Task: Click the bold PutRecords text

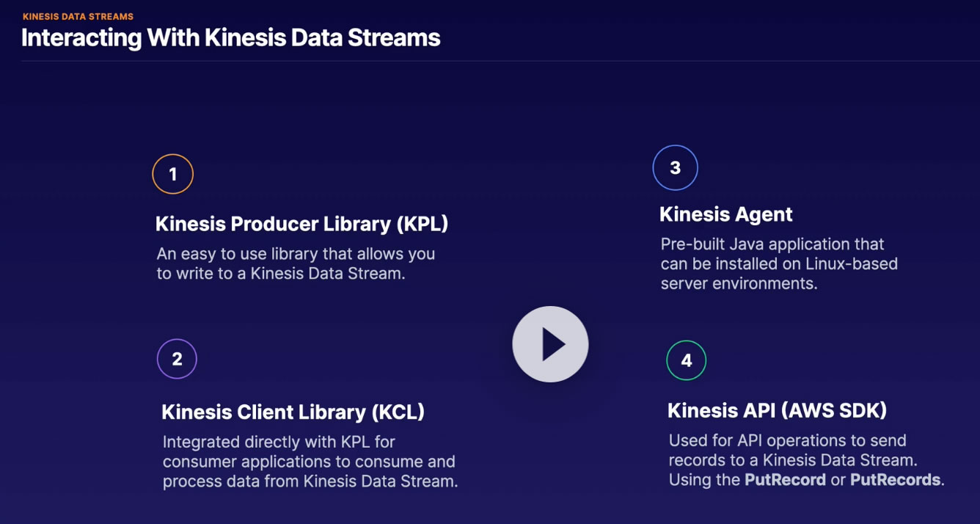Action: coord(895,480)
